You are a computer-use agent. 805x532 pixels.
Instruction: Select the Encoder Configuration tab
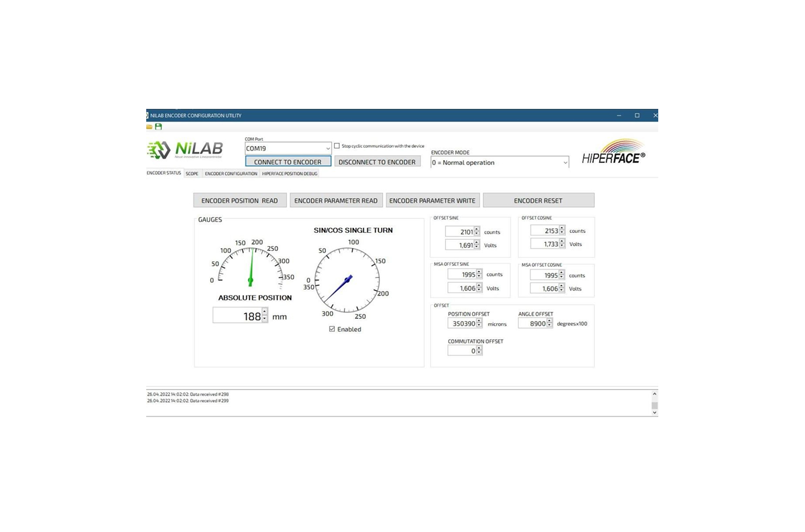[x=231, y=173]
